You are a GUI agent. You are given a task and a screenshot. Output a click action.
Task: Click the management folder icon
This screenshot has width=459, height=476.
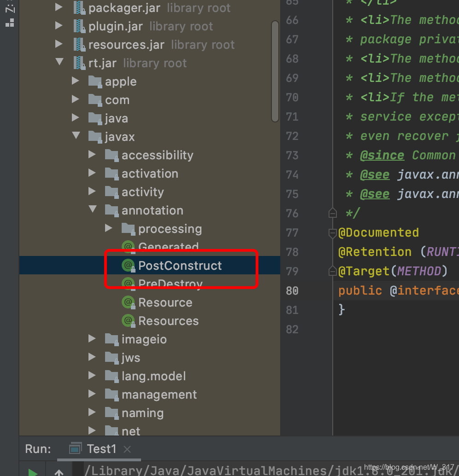[x=112, y=395]
